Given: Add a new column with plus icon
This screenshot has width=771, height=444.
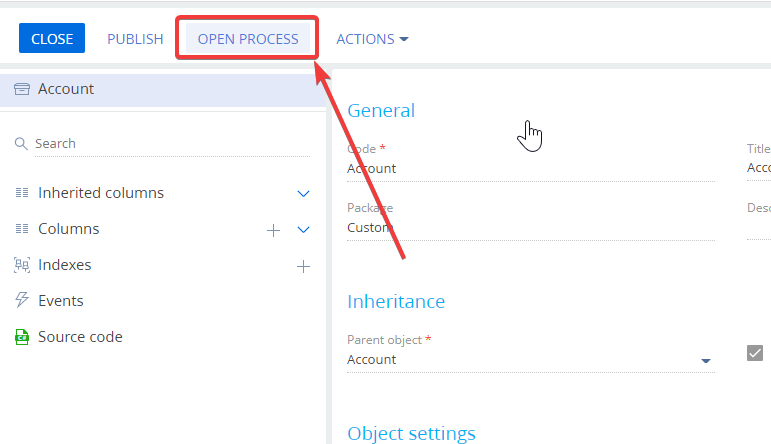Looking at the screenshot, I should 273,230.
